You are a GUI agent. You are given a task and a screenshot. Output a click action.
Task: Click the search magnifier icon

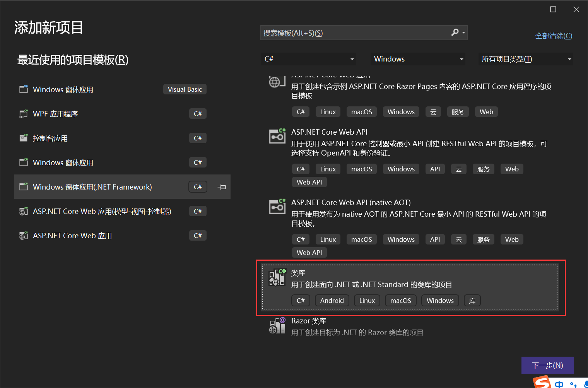pos(455,32)
